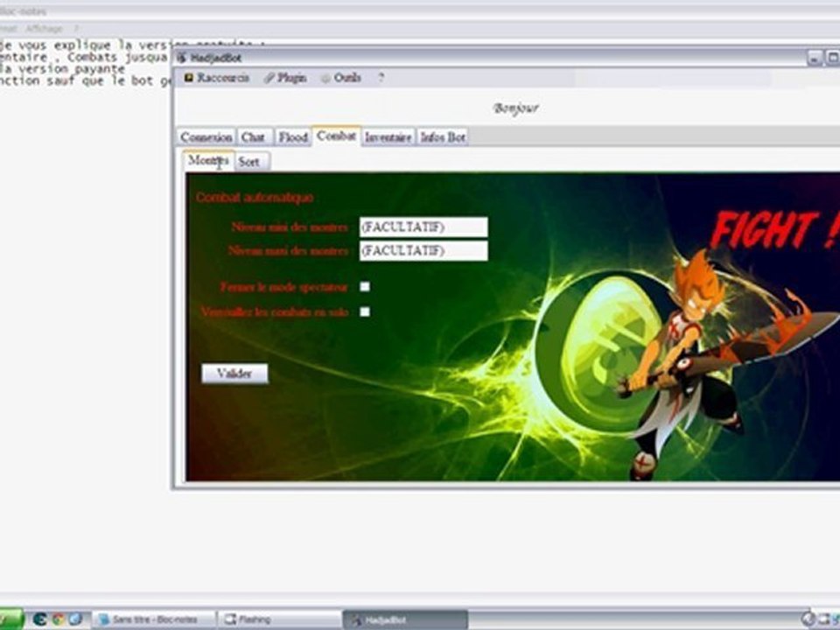Click the Windows Start button

10,619
